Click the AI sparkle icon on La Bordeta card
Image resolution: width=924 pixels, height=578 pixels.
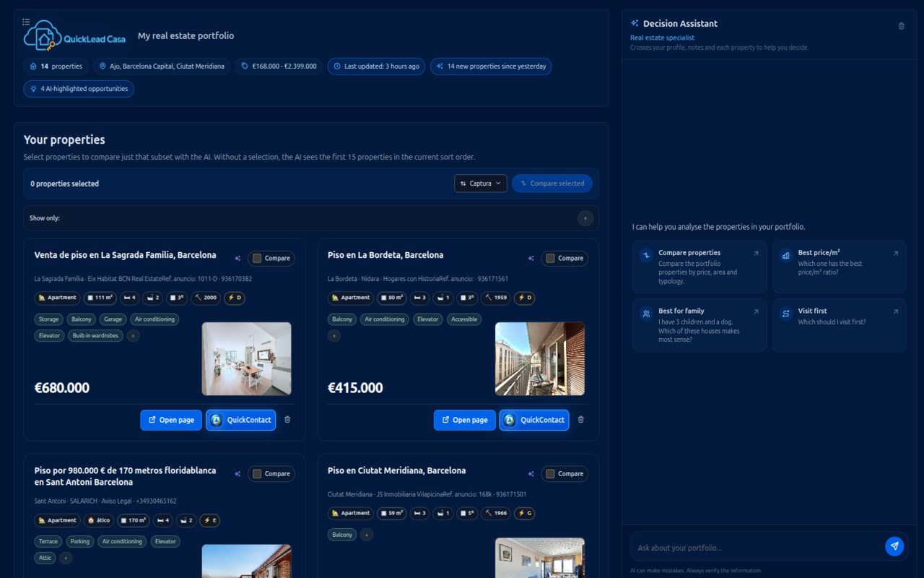tap(531, 258)
